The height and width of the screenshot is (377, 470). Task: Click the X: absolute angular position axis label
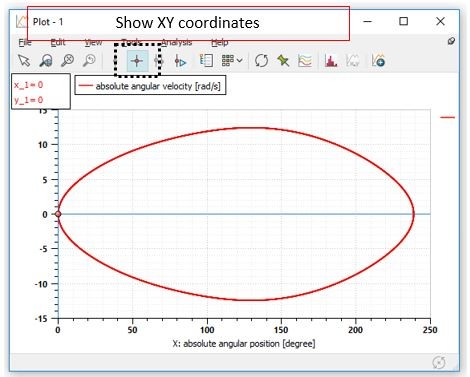click(x=244, y=344)
